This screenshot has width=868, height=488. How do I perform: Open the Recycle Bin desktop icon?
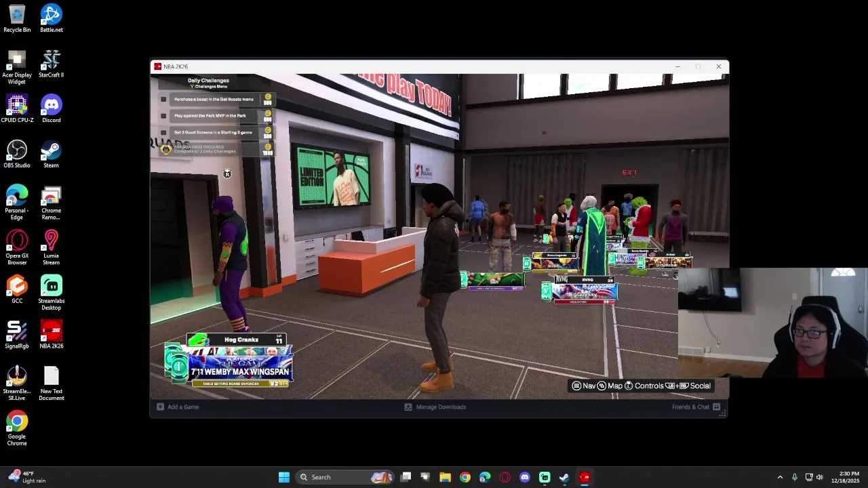17,18
